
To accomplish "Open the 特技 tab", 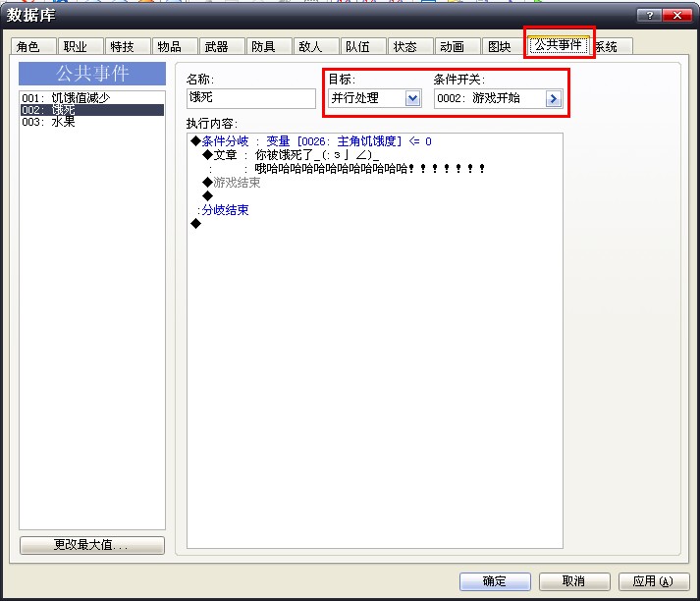I will [x=128, y=46].
